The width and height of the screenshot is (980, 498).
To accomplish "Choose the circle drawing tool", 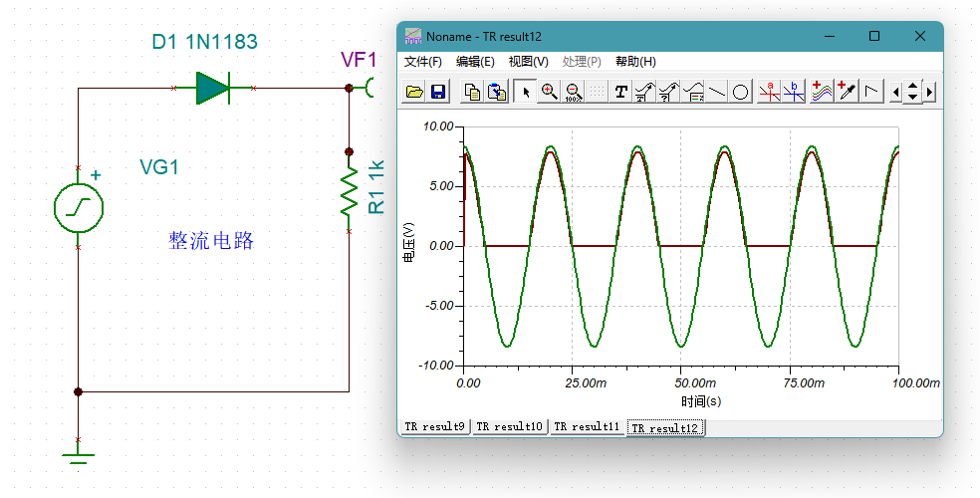I will pos(741,92).
